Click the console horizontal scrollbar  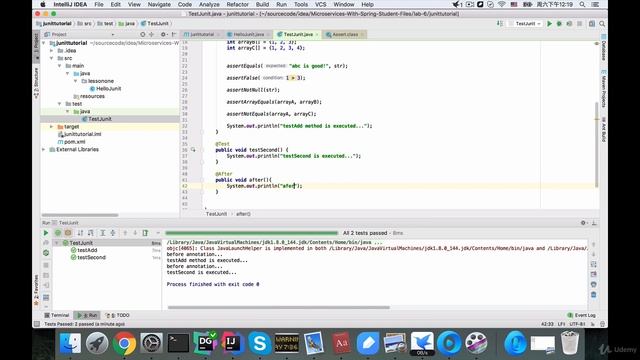coord(279,308)
